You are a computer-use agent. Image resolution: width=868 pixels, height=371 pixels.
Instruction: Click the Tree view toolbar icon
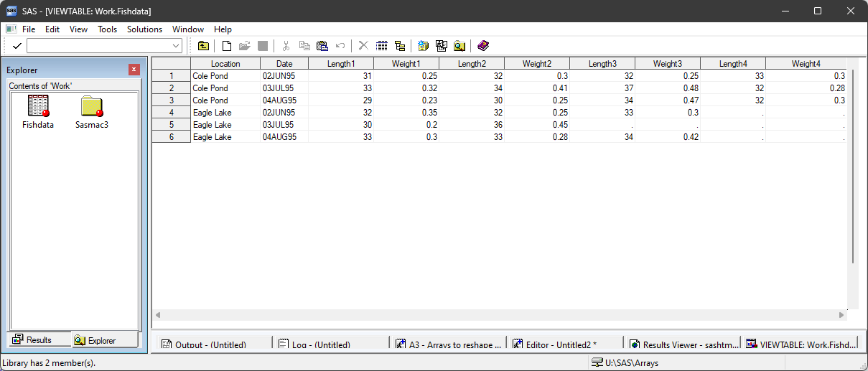[400, 46]
